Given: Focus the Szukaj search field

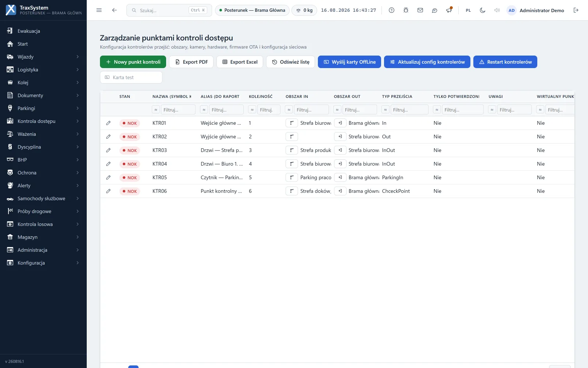Looking at the screenshot, I should (169, 10).
